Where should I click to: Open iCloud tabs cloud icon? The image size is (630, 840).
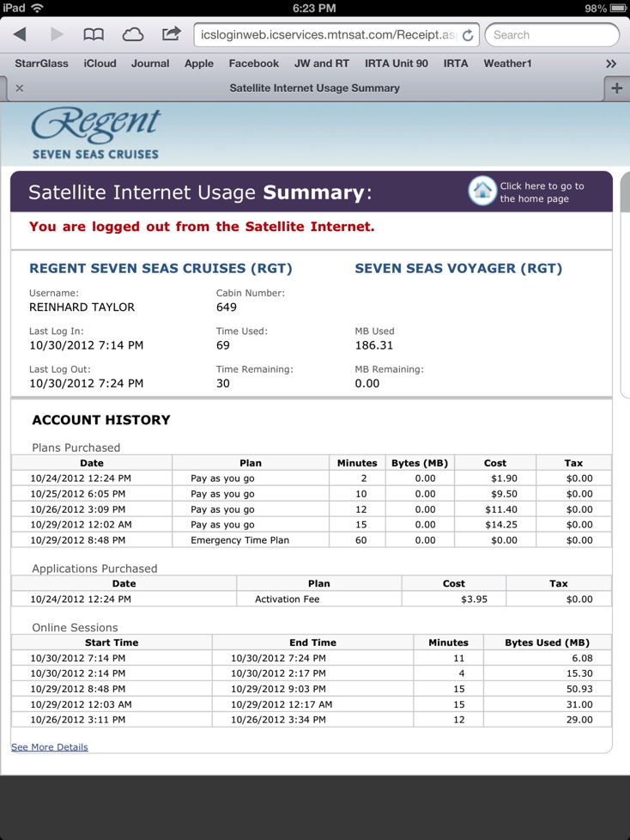133,35
